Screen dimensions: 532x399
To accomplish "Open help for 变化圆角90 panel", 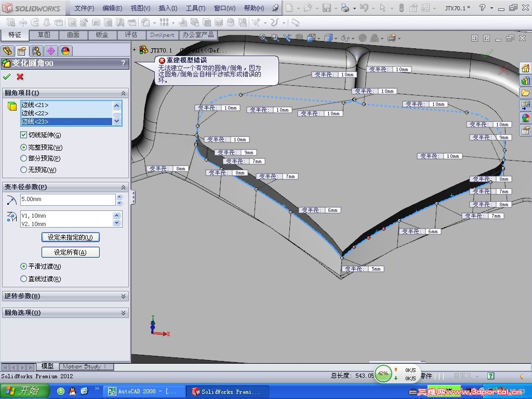I will click(x=123, y=63).
